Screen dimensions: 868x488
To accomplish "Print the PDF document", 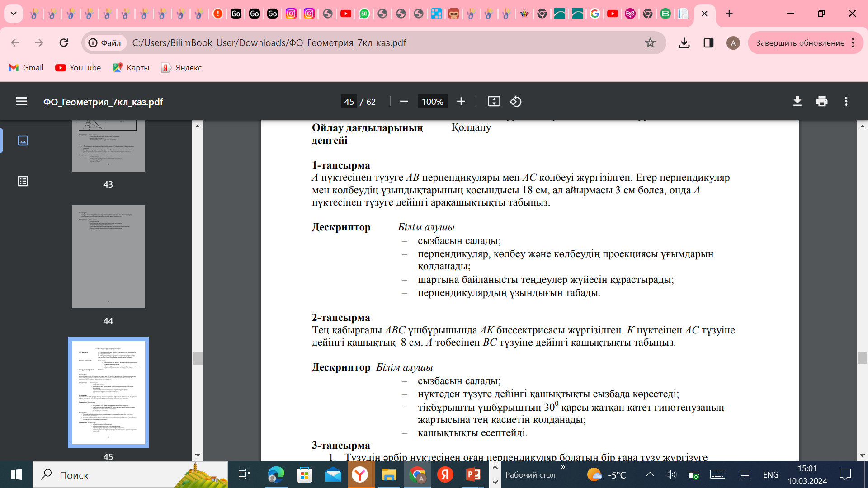I will coord(822,102).
